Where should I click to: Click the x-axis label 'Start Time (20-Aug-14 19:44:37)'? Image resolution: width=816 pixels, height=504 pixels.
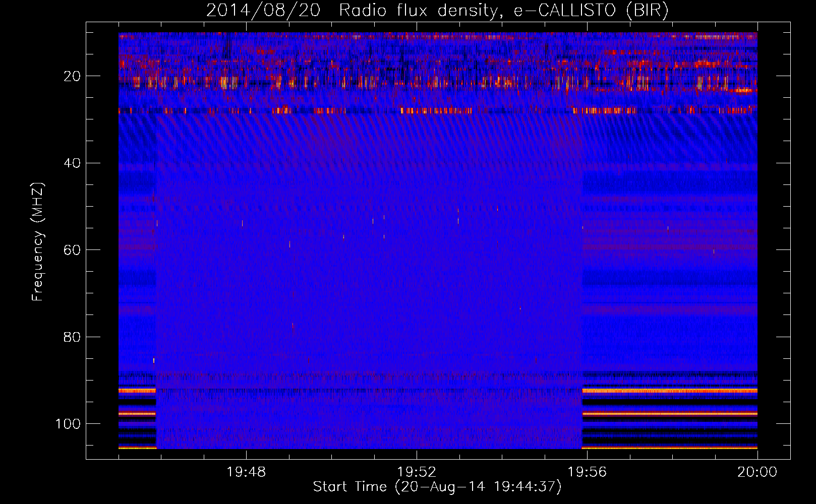(x=437, y=487)
